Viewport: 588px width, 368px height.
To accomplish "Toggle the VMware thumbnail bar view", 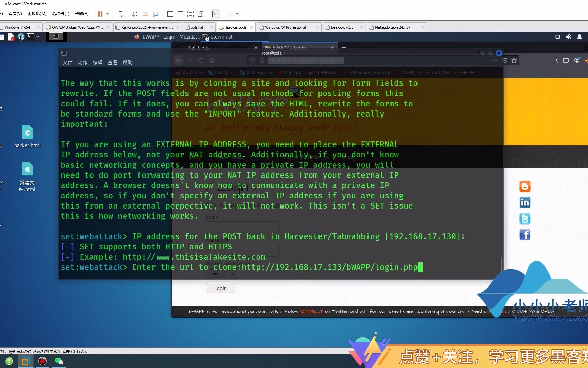I will pyautogui.click(x=180, y=14).
